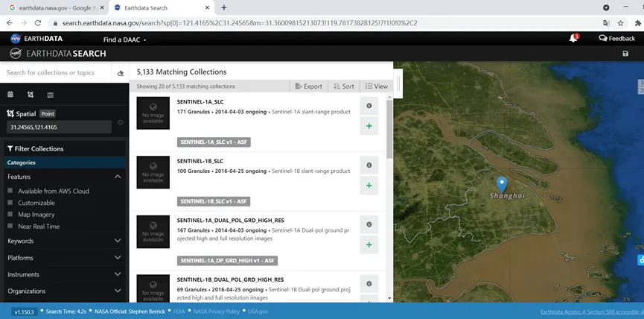Click the SENTINEL-1A_SLC v1 - ASF tag
Screen dimensions: 644x319
tap(214, 142)
